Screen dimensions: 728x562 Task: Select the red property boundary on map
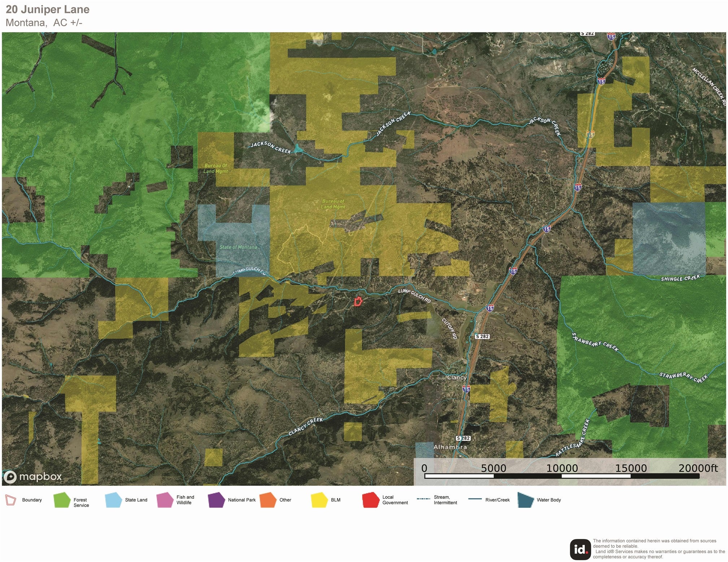(358, 301)
